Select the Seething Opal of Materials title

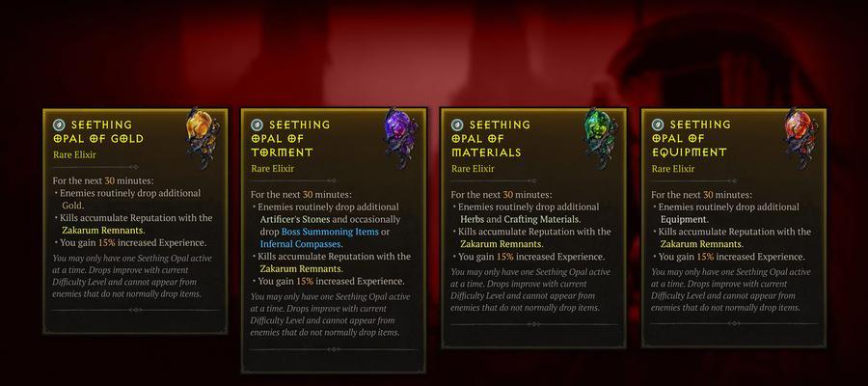[x=491, y=138]
